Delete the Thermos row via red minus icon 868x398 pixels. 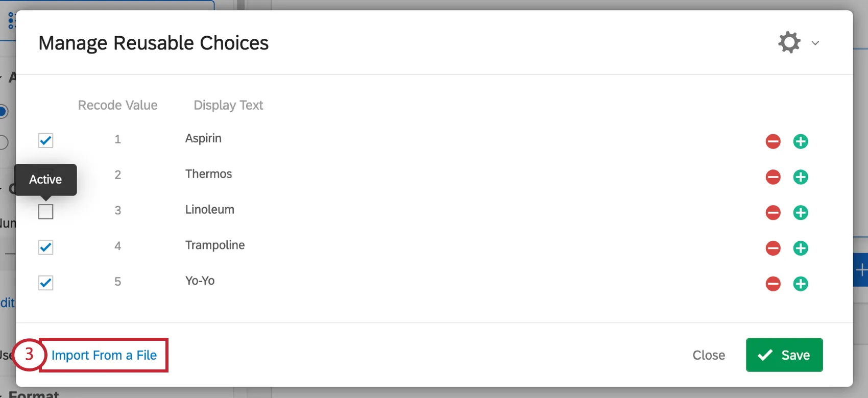click(773, 177)
